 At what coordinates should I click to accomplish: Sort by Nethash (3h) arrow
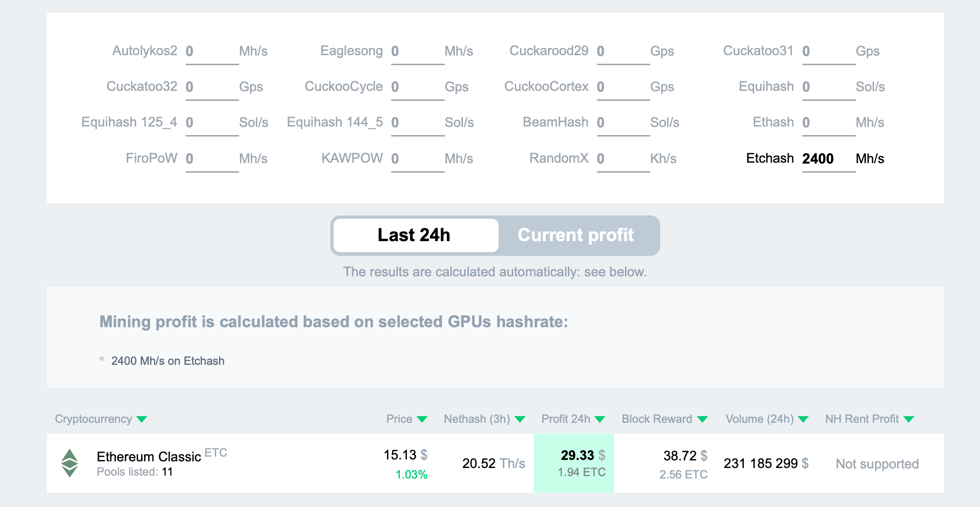point(520,419)
